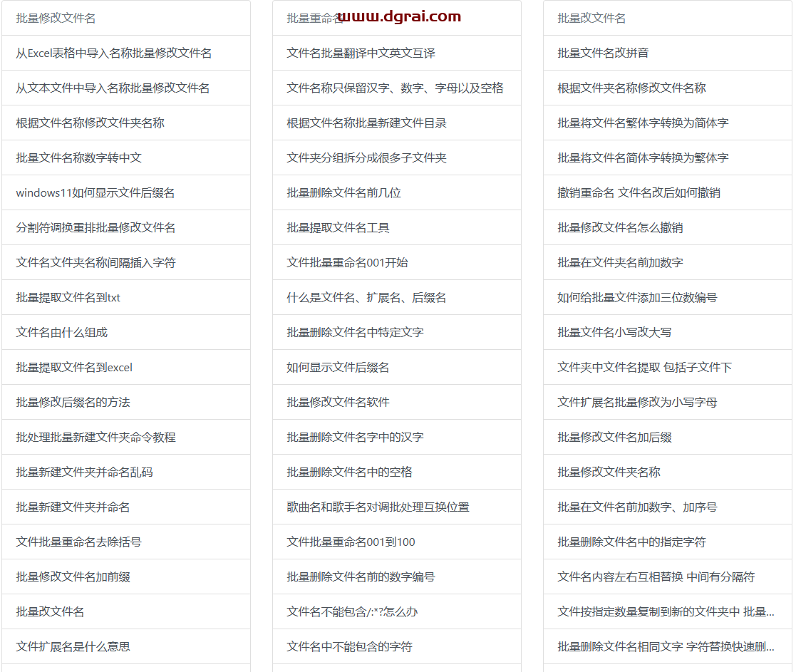Open 文件扩展名批量修改为小写字母 link
The width and height of the screenshot is (796, 672).
click(638, 402)
